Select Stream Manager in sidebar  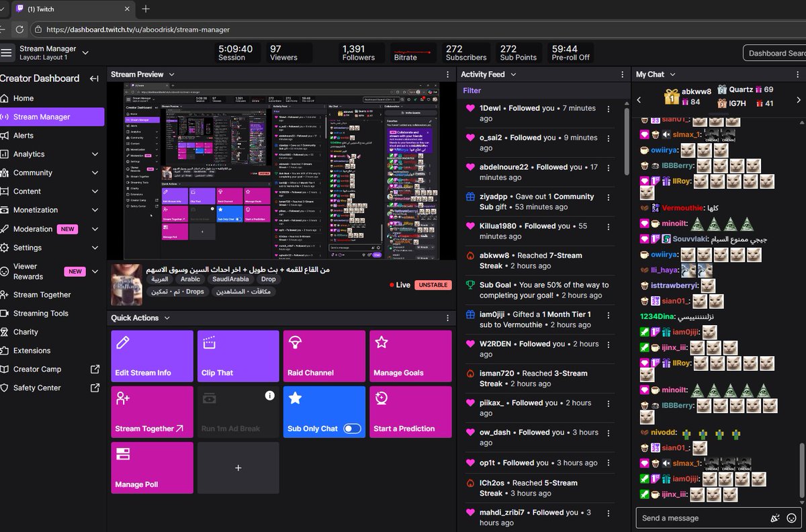point(52,117)
